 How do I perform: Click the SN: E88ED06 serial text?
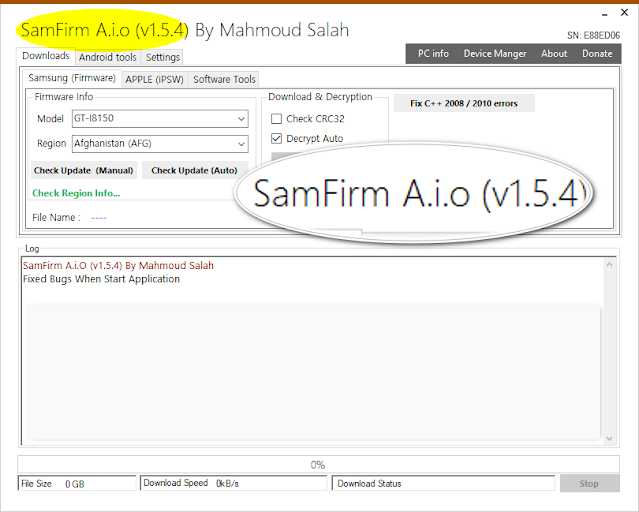pos(593,35)
